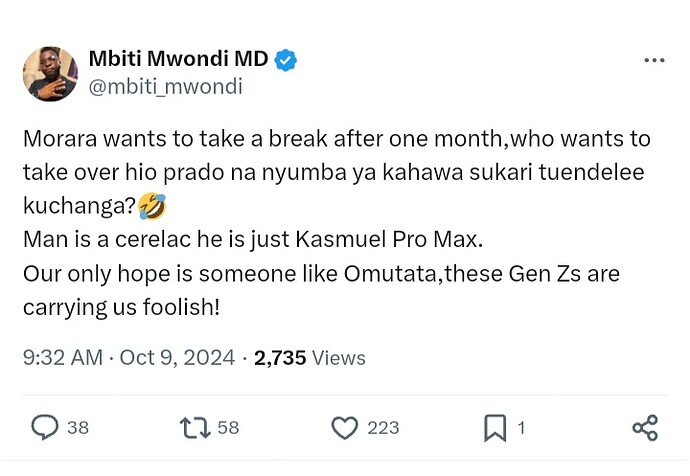
Task: Click the 58 reposts count
Action: click(x=228, y=428)
